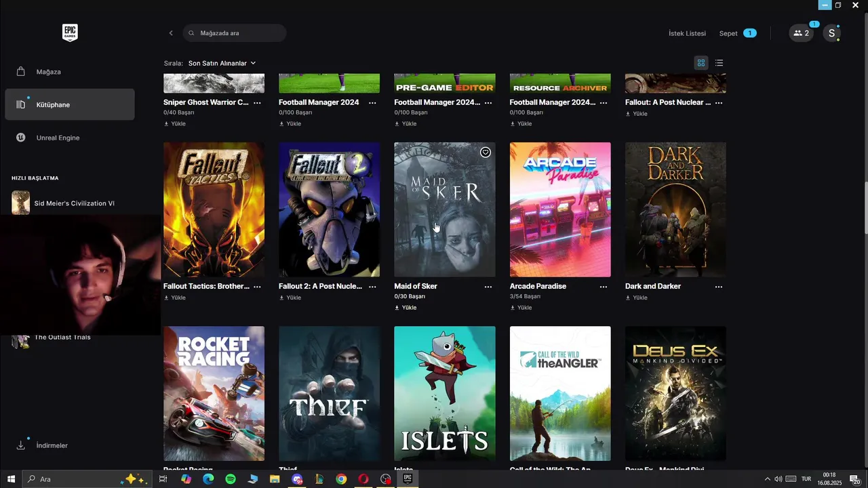The height and width of the screenshot is (488, 868).
Task: Open İstek Listesi link
Action: coord(687,33)
